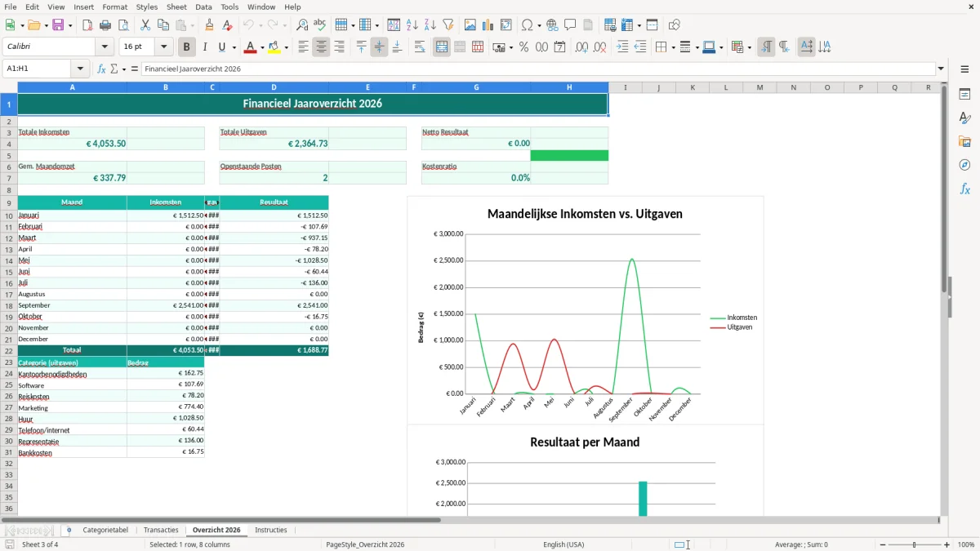Click the zoom out minus button

tap(882, 544)
